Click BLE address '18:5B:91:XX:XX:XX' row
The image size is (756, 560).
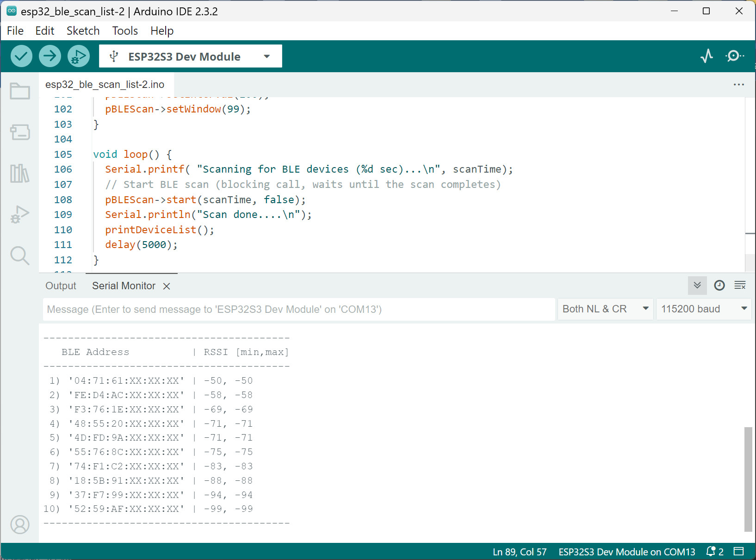tap(151, 481)
